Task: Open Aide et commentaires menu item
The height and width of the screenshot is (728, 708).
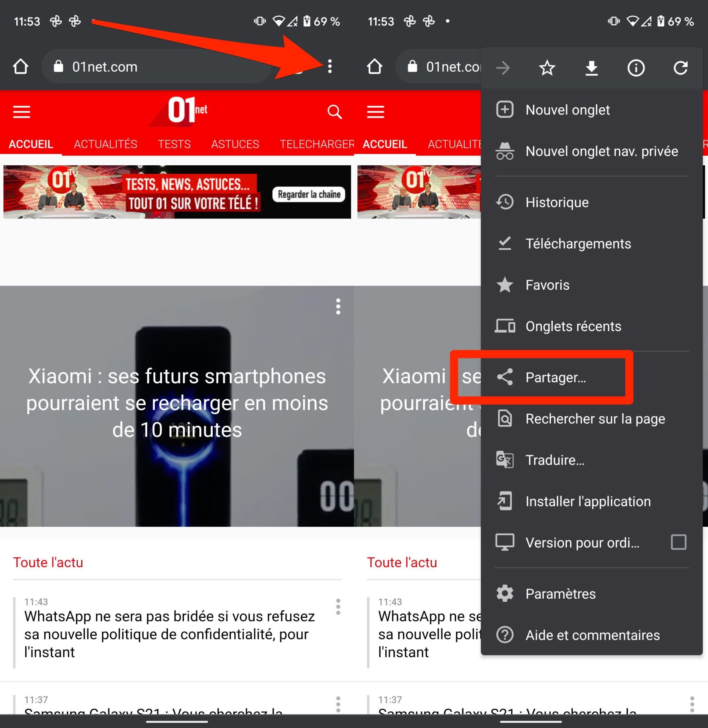Action: coord(592,635)
